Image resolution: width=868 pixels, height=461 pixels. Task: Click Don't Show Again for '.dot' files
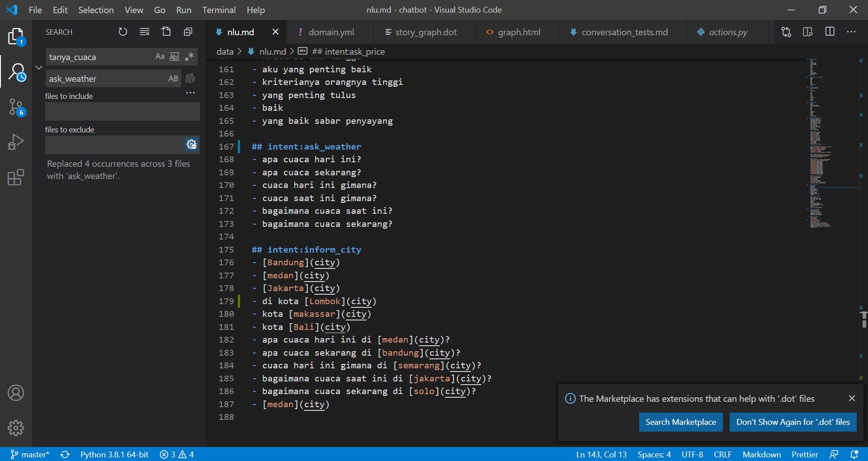point(793,422)
